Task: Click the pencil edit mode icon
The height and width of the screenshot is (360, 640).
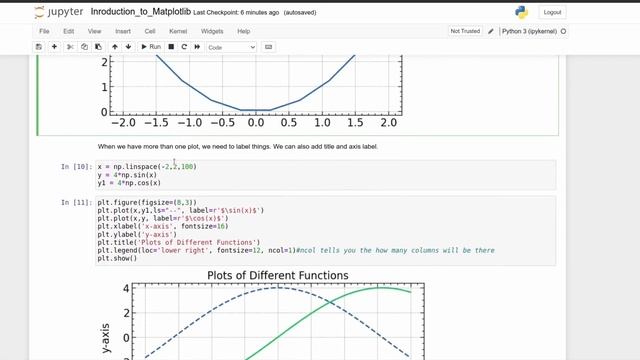Action: (x=491, y=31)
